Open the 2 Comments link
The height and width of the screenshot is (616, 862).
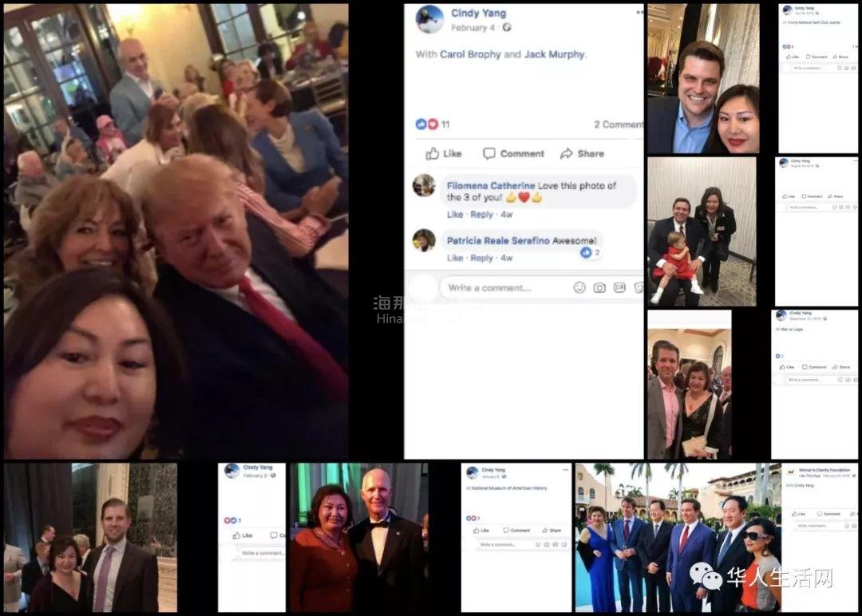click(619, 124)
